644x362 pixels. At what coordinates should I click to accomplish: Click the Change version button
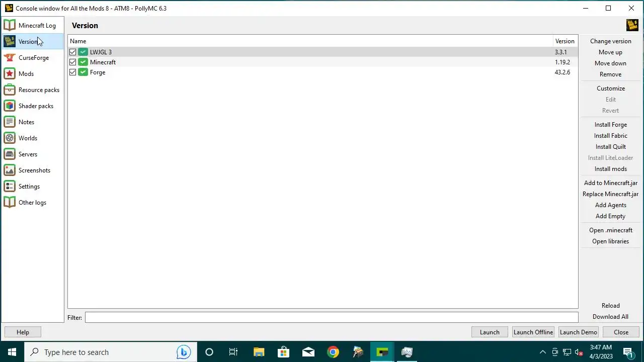click(x=610, y=41)
